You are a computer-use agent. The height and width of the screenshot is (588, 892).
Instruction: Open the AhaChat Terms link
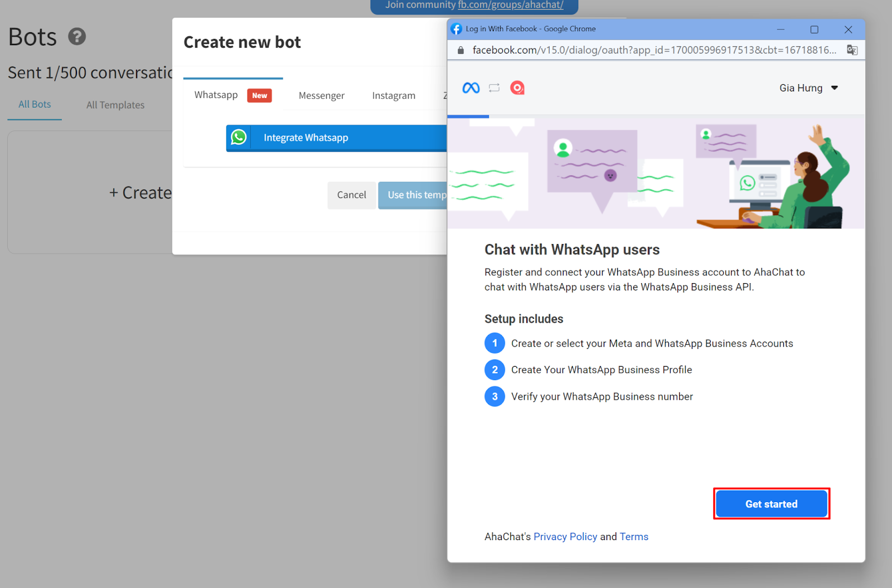[x=634, y=537]
